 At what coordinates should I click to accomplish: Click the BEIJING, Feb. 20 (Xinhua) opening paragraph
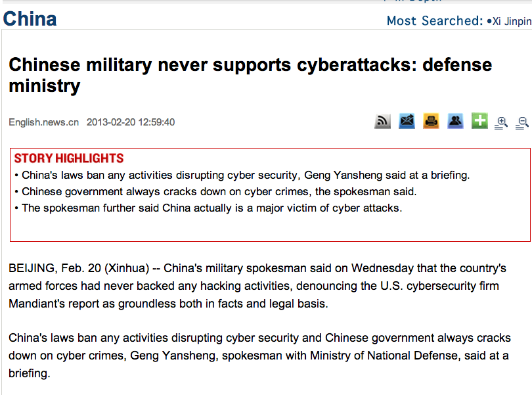[x=257, y=286]
